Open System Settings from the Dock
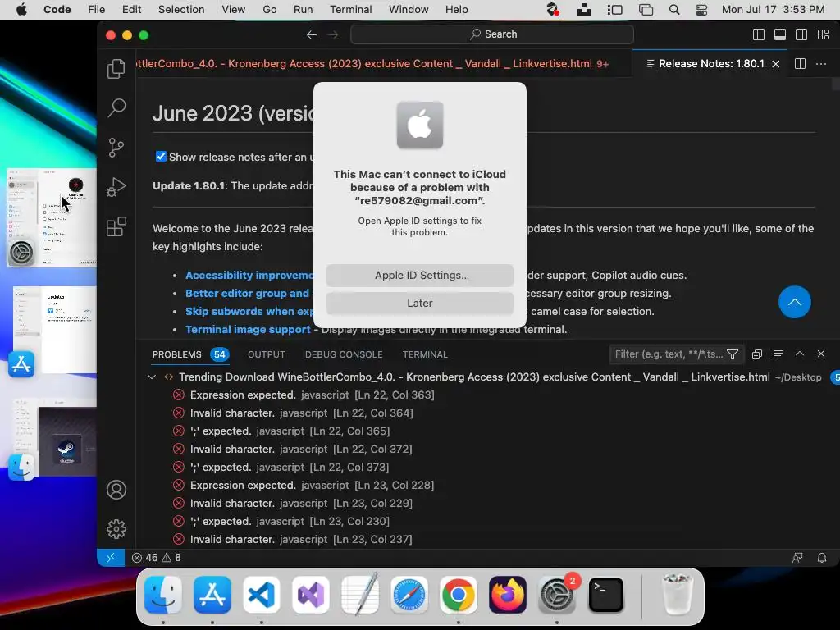840x630 pixels. tap(557, 595)
